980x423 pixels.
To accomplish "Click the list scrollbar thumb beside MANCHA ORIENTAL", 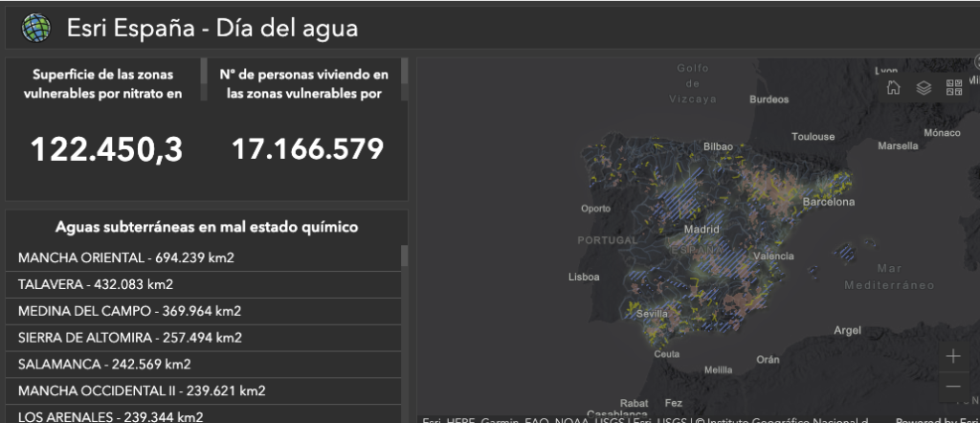I will point(405,256).
